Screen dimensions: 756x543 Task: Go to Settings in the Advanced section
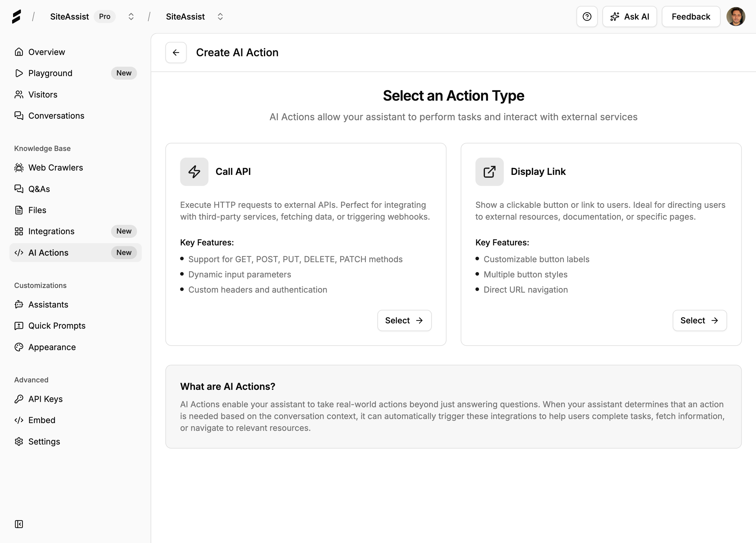pos(44,441)
